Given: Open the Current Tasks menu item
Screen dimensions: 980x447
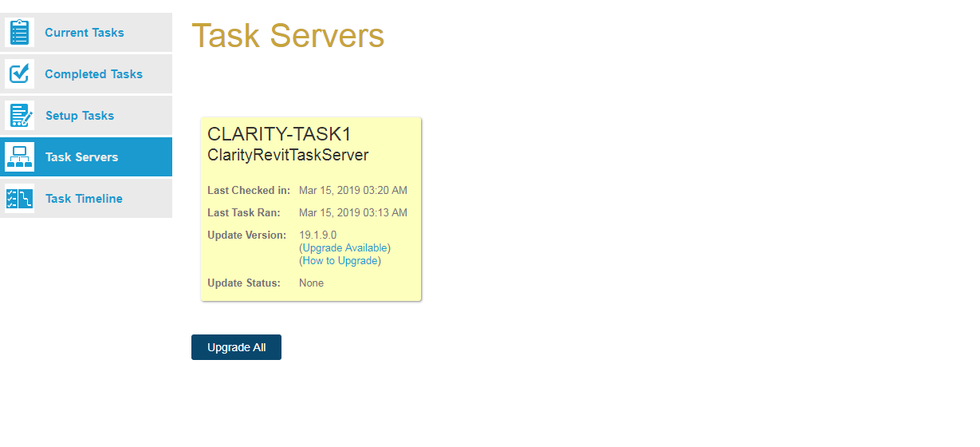Looking at the screenshot, I should pyautogui.click(x=85, y=33).
